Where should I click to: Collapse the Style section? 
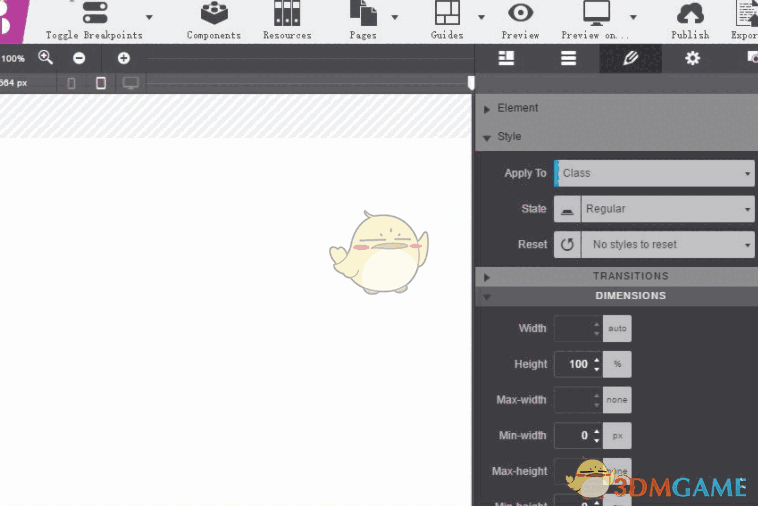pos(487,138)
